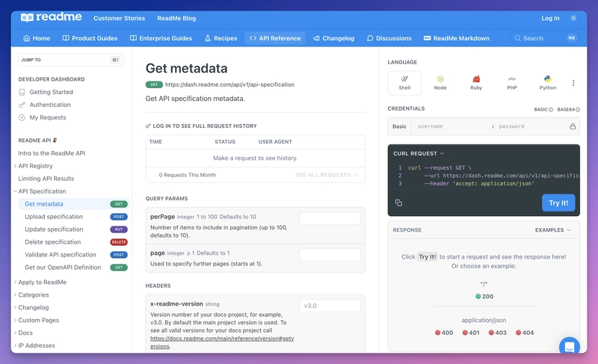
Task: Open the chat widget bubble
Action: (570, 346)
